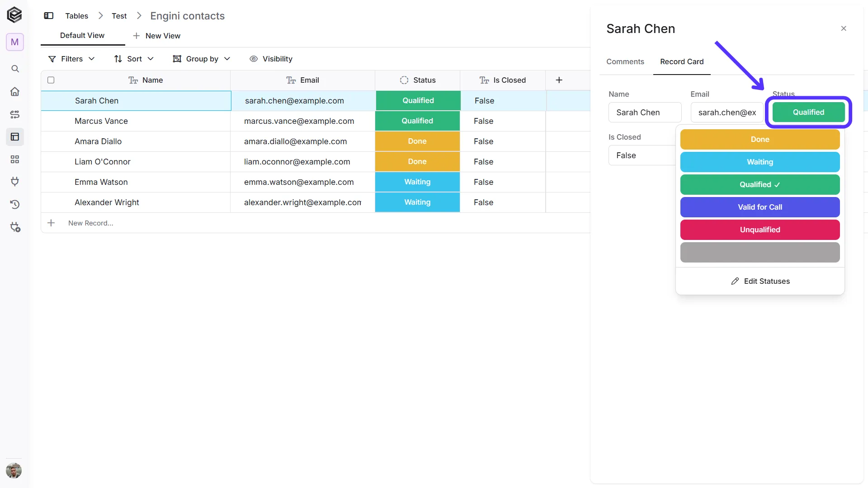868x488 pixels.
Task: Open the M workspace avatar
Action: pos(15,42)
